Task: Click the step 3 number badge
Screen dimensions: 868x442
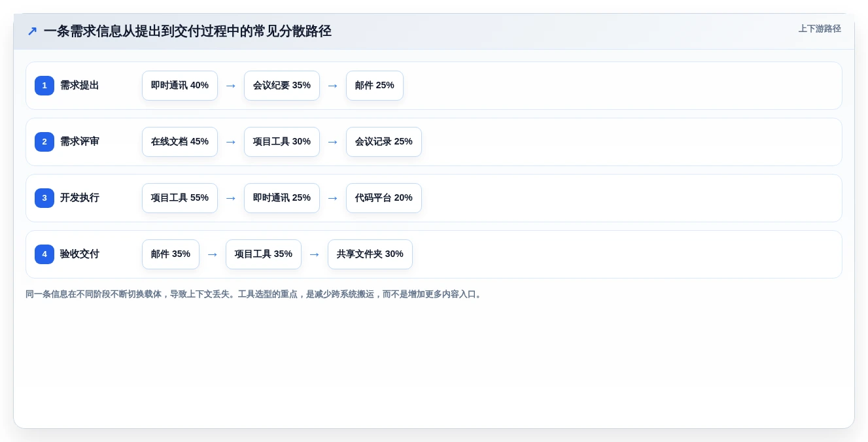Action: pyautogui.click(x=44, y=198)
